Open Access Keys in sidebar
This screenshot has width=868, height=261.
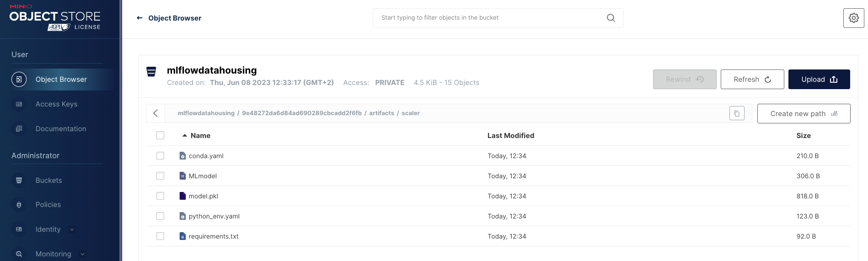[x=56, y=104]
